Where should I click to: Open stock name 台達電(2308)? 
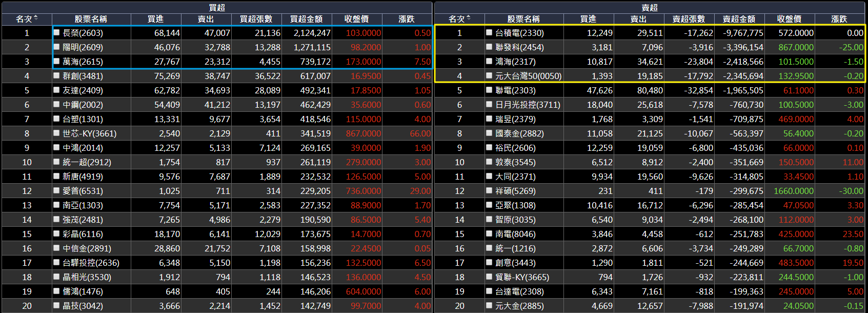(519, 291)
